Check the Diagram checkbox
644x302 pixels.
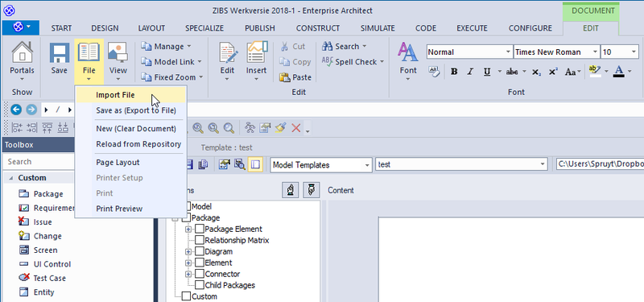tap(199, 251)
